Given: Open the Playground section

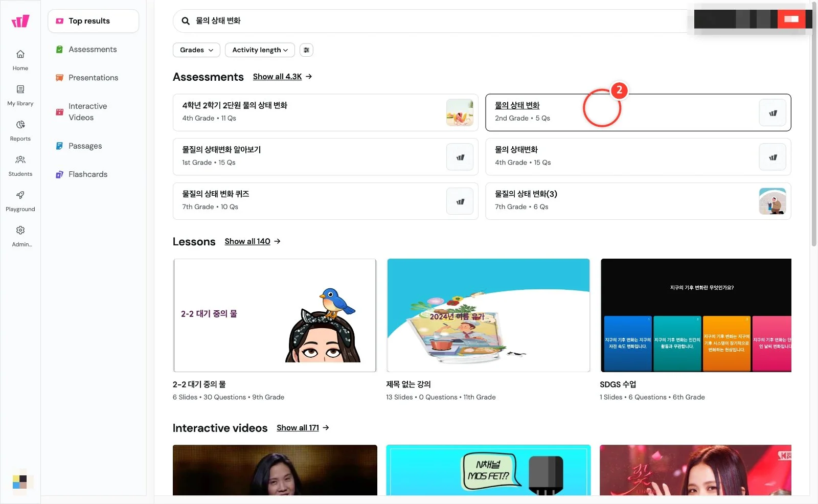Looking at the screenshot, I should click(x=20, y=201).
